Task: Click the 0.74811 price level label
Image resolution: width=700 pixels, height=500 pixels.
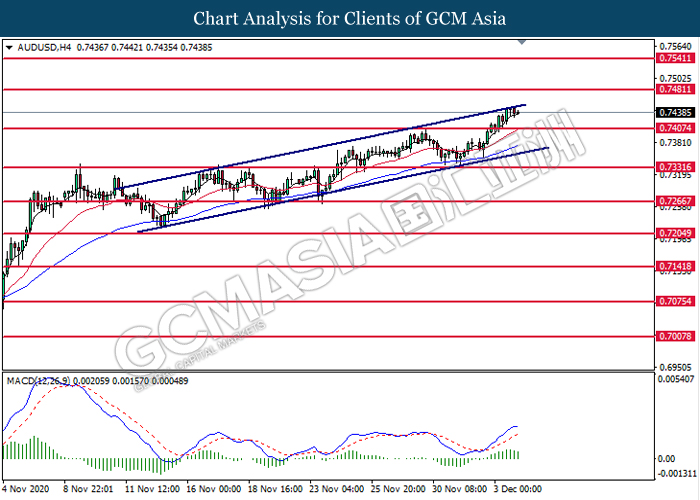Action: coord(675,90)
